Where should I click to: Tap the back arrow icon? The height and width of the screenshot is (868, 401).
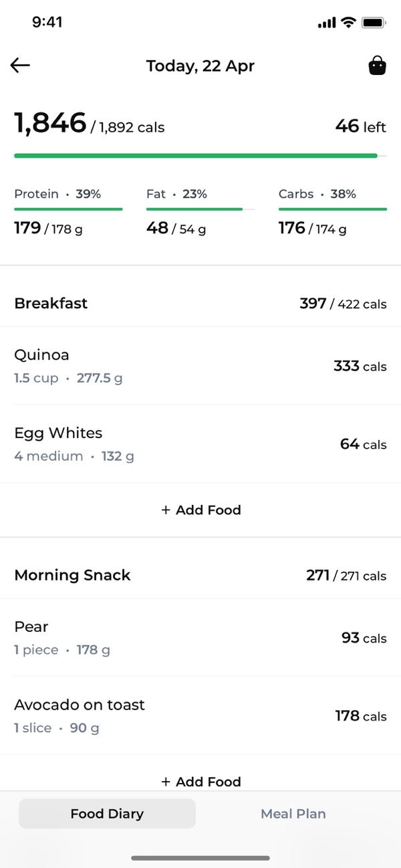coord(21,66)
